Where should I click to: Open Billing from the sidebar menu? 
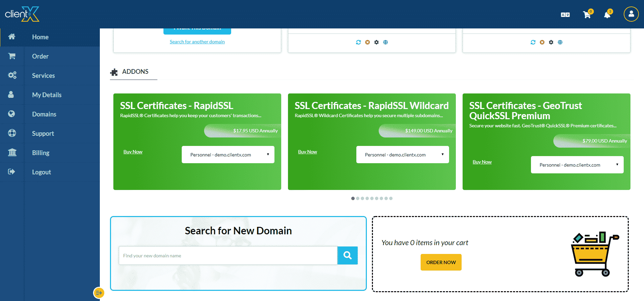click(x=41, y=153)
